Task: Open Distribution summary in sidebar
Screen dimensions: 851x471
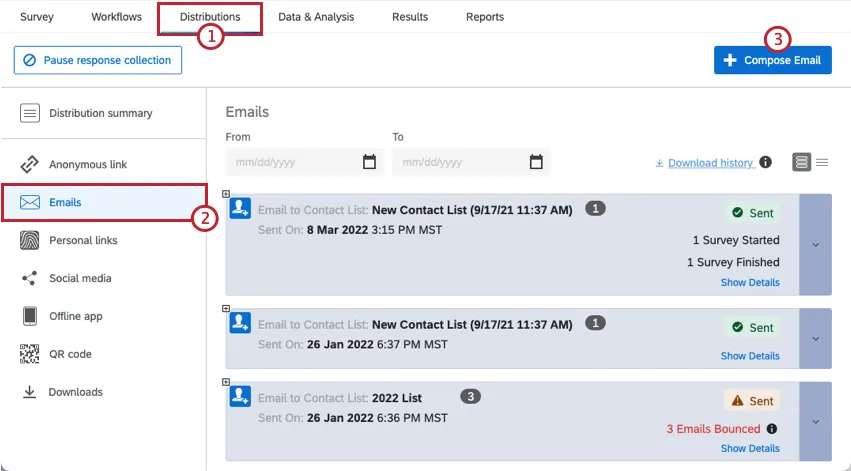Action: coord(103,113)
